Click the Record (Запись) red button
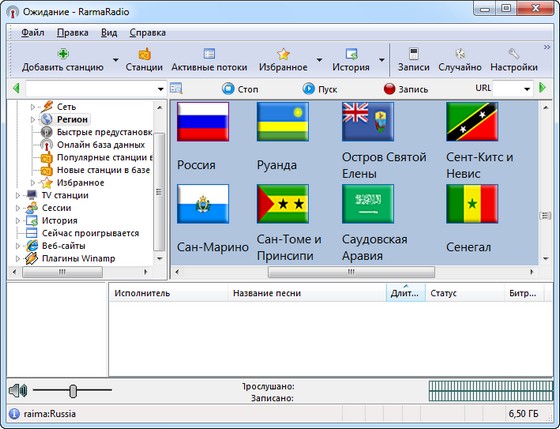 coord(389,89)
